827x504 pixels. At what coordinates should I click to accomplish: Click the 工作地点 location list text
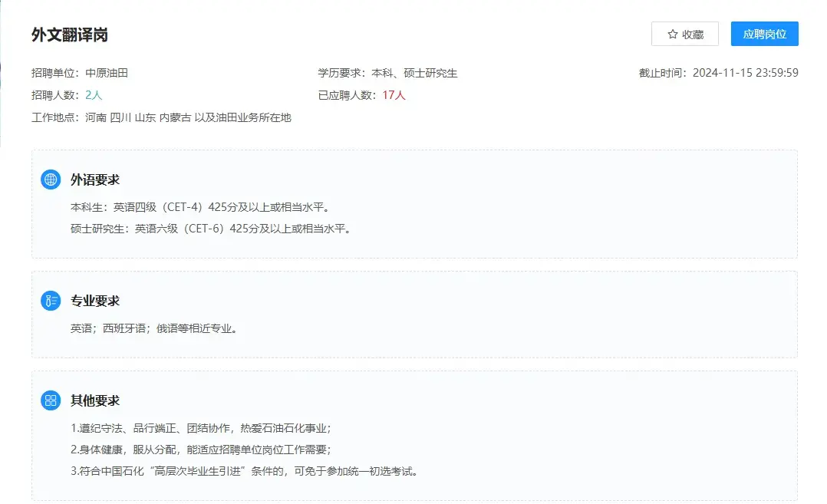pyautogui.click(x=188, y=117)
